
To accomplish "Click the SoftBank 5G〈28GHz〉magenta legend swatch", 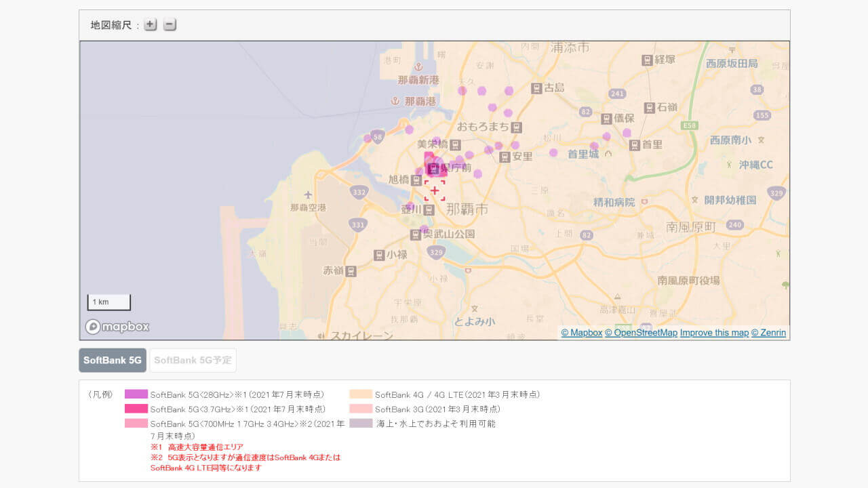I will click(135, 394).
